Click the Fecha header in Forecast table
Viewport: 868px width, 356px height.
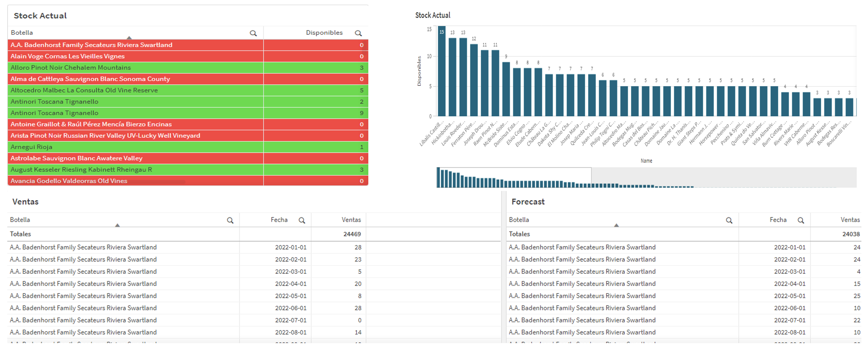click(778, 220)
